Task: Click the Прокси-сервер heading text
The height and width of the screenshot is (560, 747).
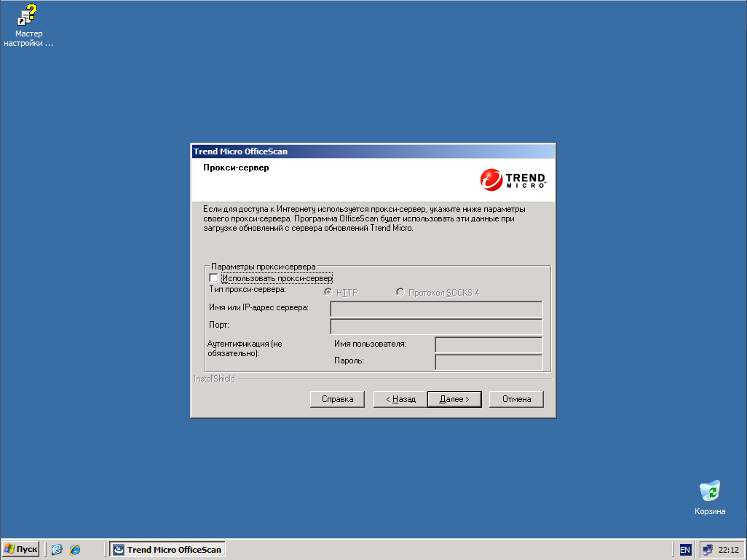Action: click(x=236, y=167)
